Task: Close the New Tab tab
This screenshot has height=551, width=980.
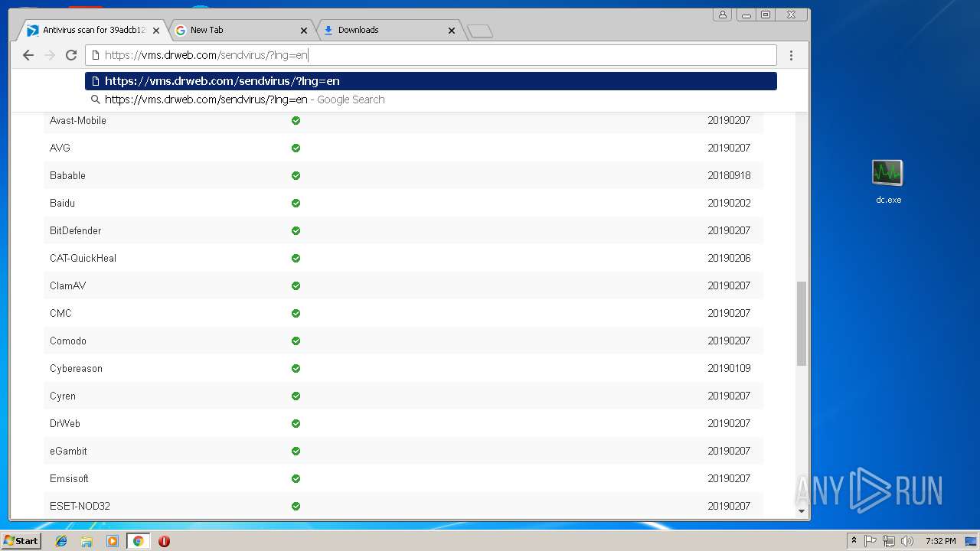Action: click(x=304, y=31)
